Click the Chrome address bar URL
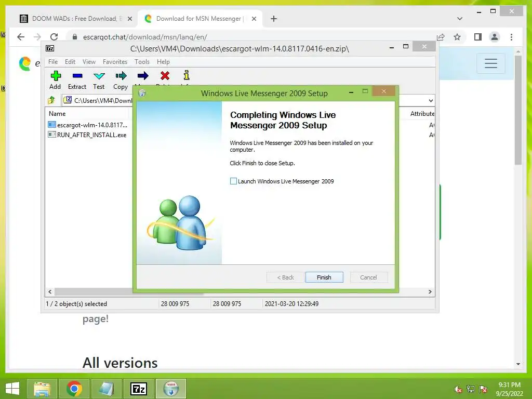 point(145,37)
